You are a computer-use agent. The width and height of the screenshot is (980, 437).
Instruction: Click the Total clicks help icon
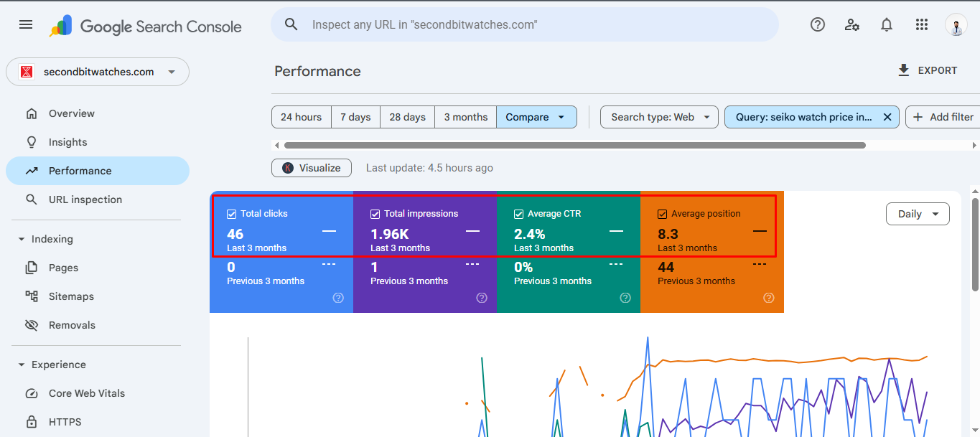click(x=338, y=298)
